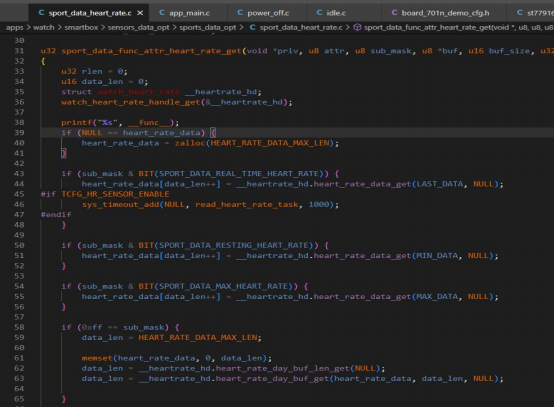Click 'printf' on line 38
The width and height of the screenshot is (554, 407).
pyautogui.click(x=77, y=123)
